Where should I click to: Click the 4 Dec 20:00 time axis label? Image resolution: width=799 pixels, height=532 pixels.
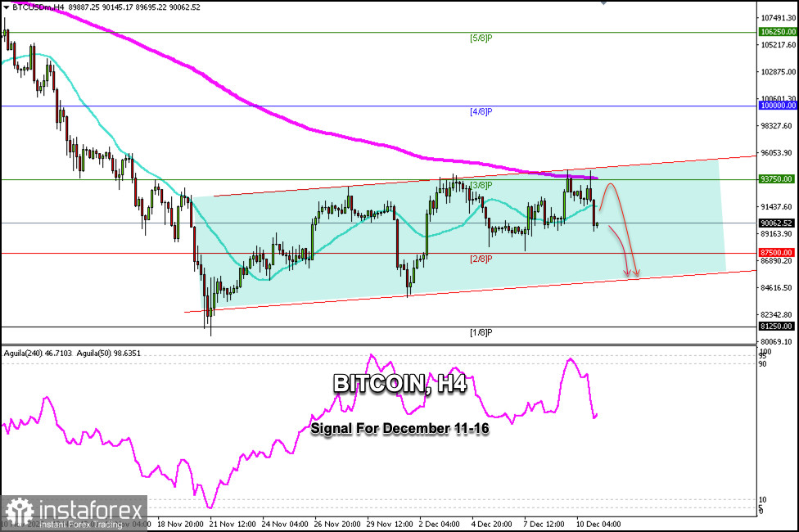(x=492, y=524)
